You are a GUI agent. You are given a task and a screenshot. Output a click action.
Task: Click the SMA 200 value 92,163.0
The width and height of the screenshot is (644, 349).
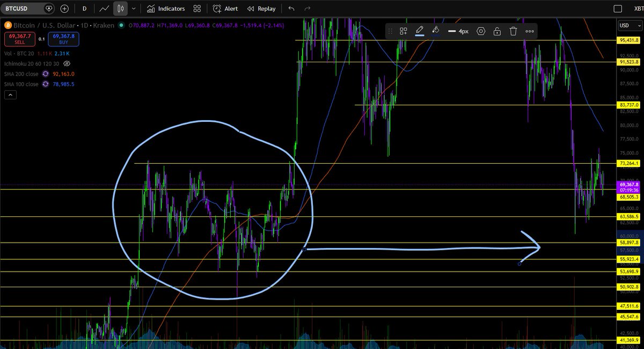[x=64, y=74]
